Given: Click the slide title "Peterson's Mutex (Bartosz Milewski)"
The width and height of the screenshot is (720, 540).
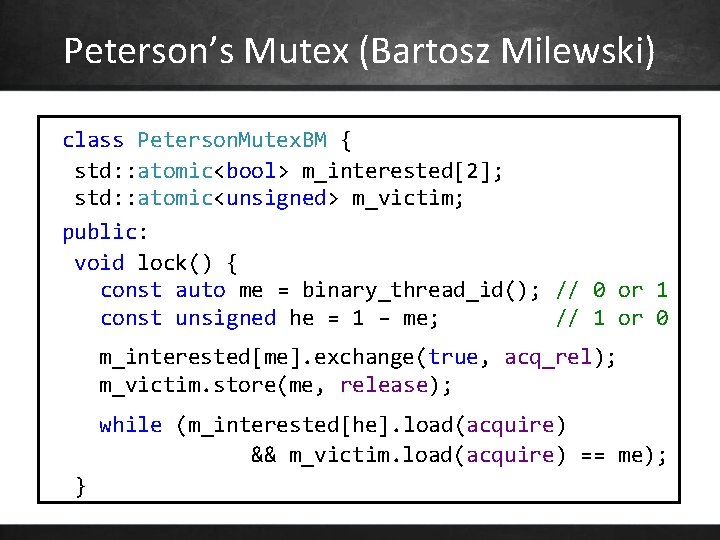Looking at the screenshot, I should click(359, 51).
